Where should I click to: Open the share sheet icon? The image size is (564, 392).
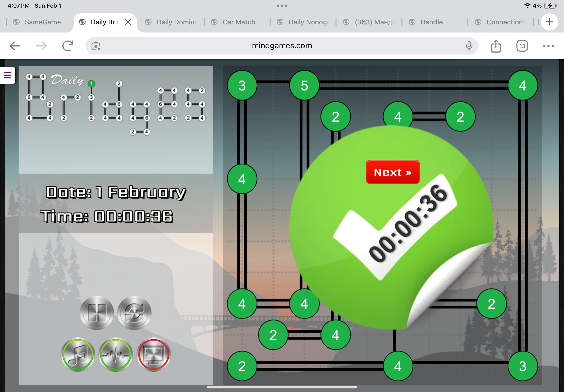[495, 46]
